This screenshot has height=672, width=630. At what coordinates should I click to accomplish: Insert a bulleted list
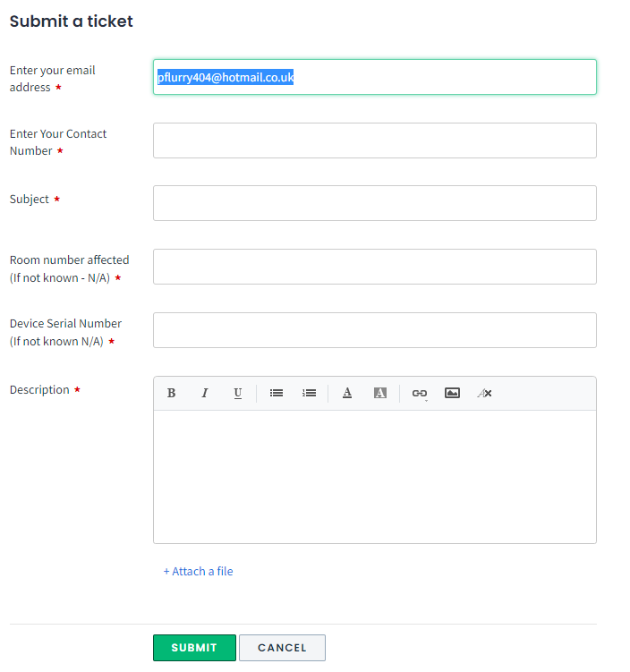click(276, 393)
